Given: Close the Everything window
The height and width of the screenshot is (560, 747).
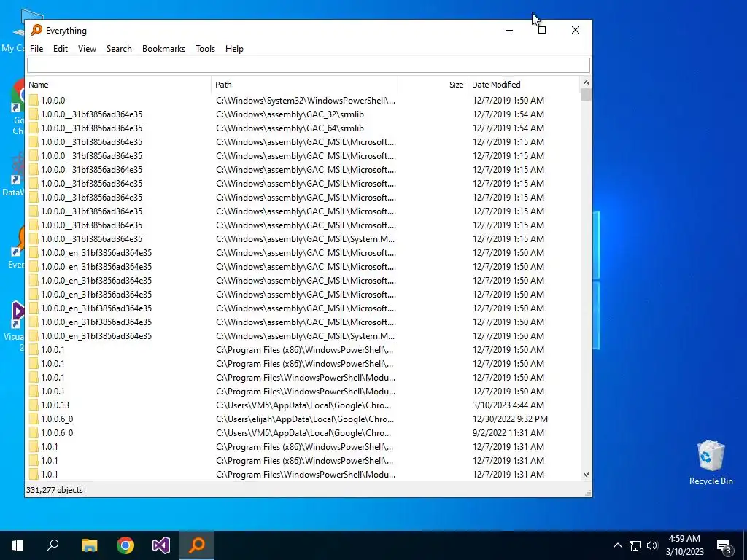Looking at the screenshot, I should point(576,30).
